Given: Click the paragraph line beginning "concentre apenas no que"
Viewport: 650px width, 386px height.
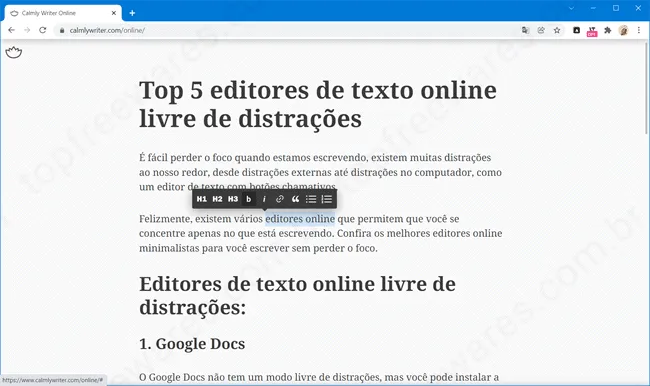Looking at the screenshot, I should (x=320, y=233).
